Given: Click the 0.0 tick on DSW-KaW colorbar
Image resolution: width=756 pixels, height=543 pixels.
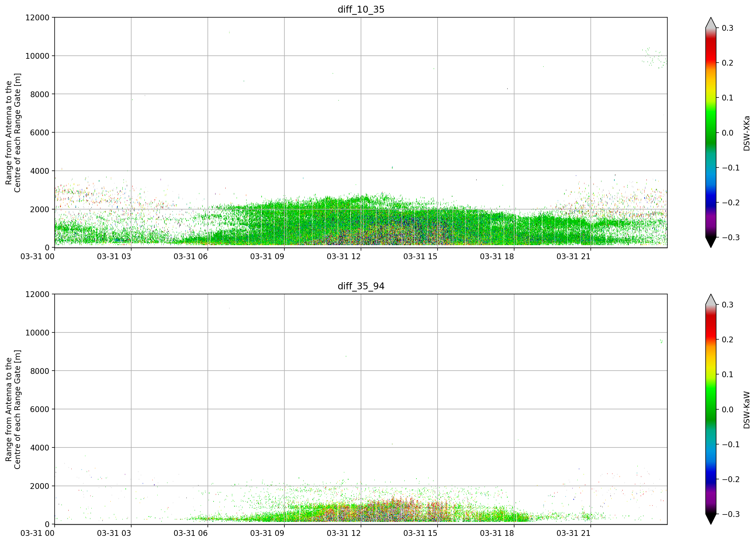Looking at the screenshot, I should click(728, 410).
